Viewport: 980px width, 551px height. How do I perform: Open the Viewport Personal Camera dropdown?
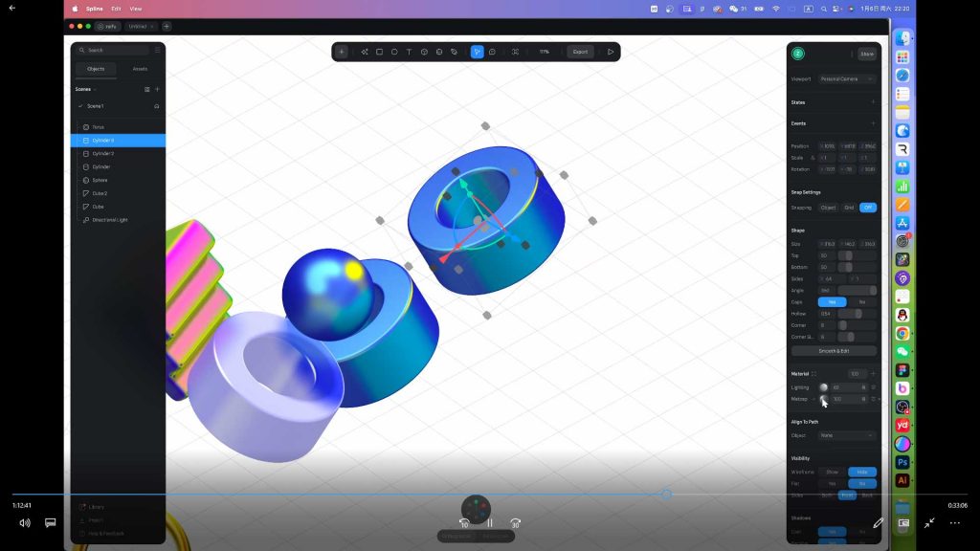tap(847, 78)
